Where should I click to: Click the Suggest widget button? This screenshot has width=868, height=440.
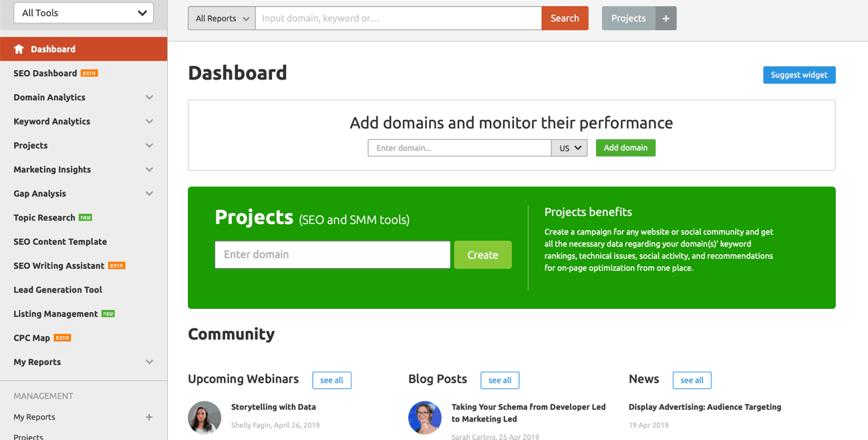point(799,75)
